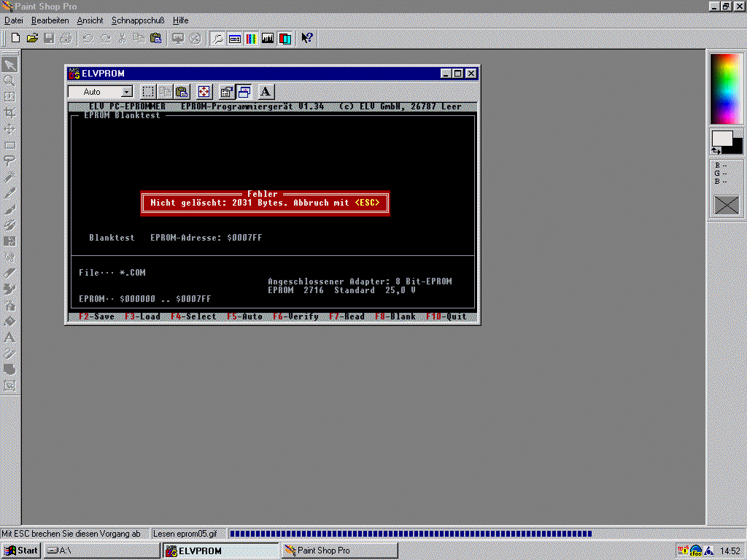Screen dimensions: 747x560
Task: Open the Windows Start menu
Action: [20, 551]
